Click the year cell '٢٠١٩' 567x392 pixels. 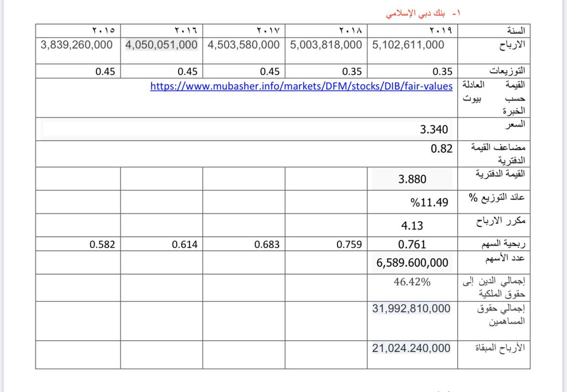441,31
